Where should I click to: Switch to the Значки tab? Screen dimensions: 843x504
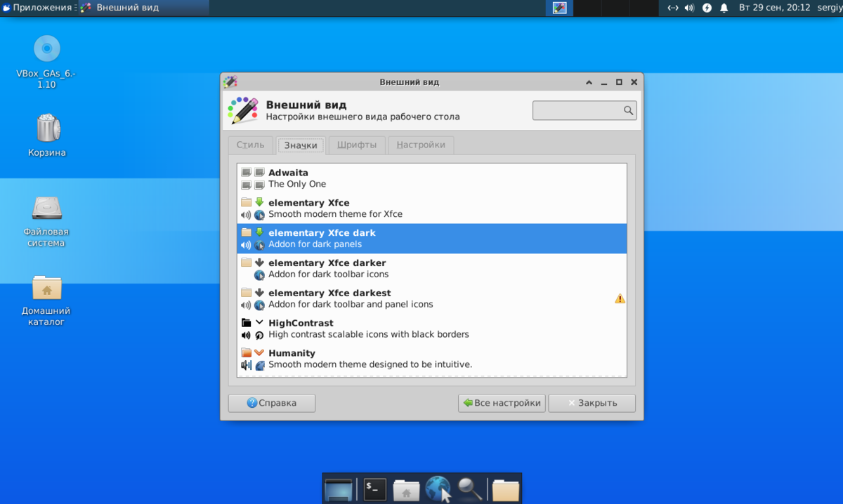pyautogui.click(x=301, y=145)
